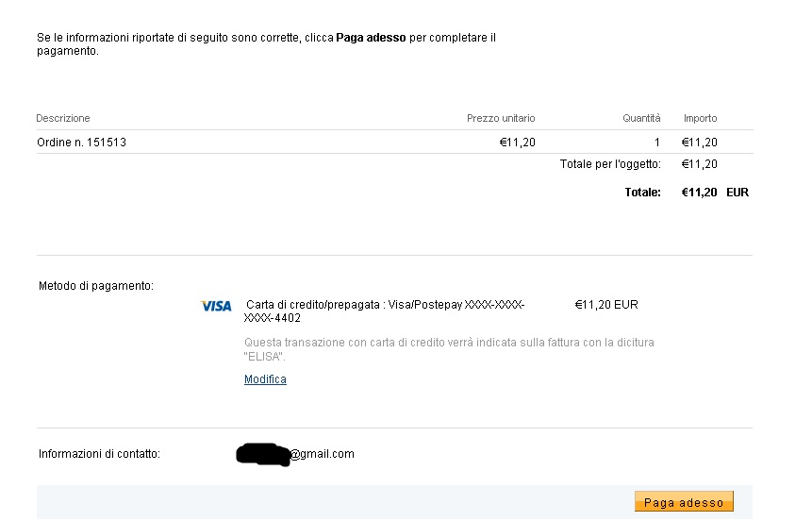Click the quantity value 1

point(657,143)
